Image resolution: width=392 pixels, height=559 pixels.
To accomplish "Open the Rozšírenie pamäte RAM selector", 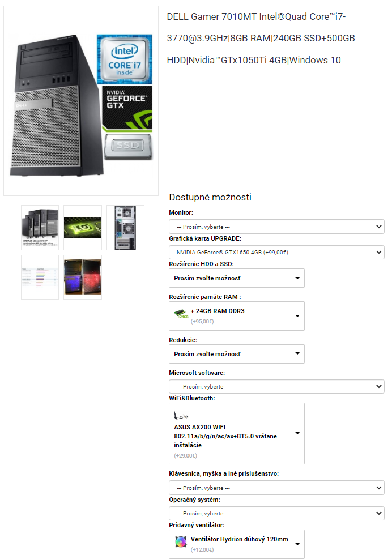I will 236,316.
